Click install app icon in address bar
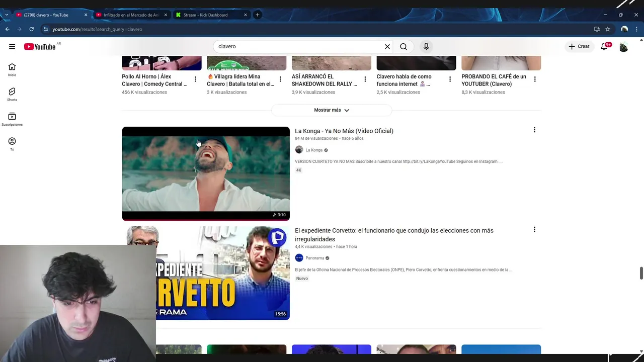This screenshot has width=644, height=362. [x=597, y=29]
